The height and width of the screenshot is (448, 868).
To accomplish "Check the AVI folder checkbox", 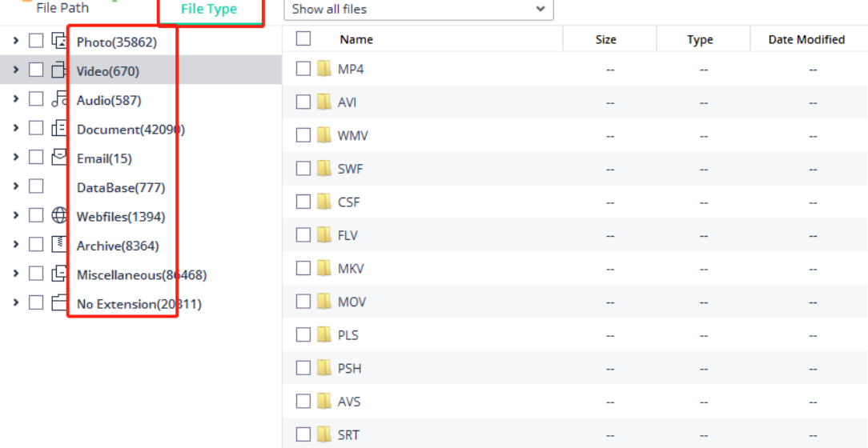I will coord(303,102).
